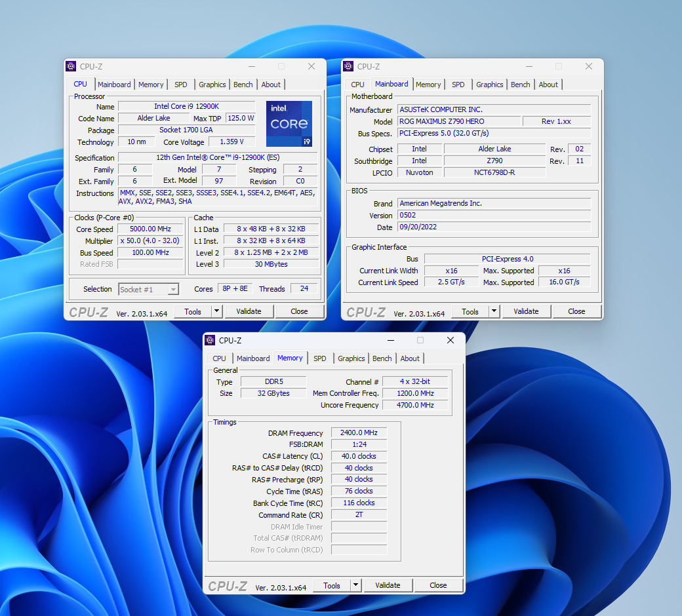Open the Socket #1 selection combo box

click(148, 289)
